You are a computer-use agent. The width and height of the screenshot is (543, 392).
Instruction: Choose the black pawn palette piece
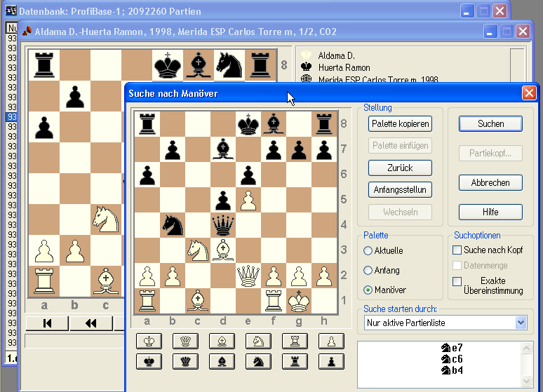click(331, 361)
